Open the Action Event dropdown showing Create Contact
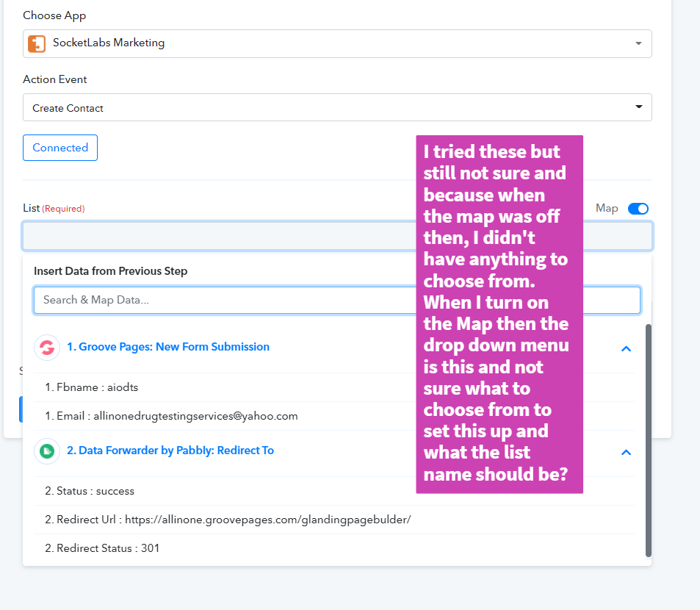This screenshot has height=610, width=700. [x=337, y=107]
